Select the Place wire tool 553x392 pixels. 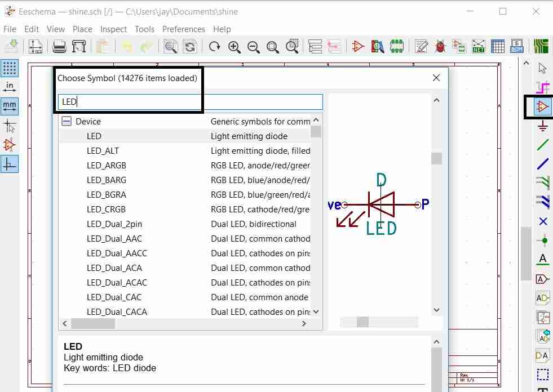point(543,145)
